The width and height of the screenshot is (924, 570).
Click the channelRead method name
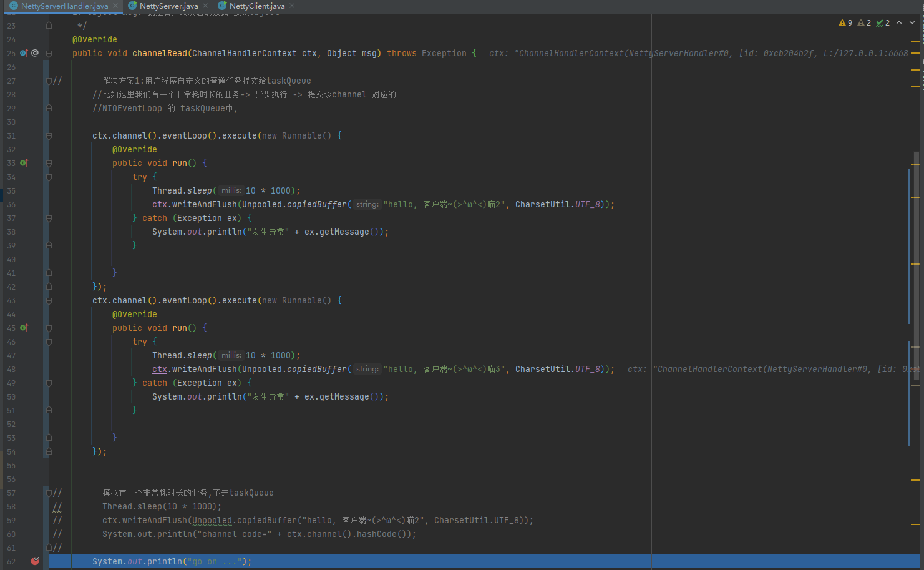pos(160,53)
